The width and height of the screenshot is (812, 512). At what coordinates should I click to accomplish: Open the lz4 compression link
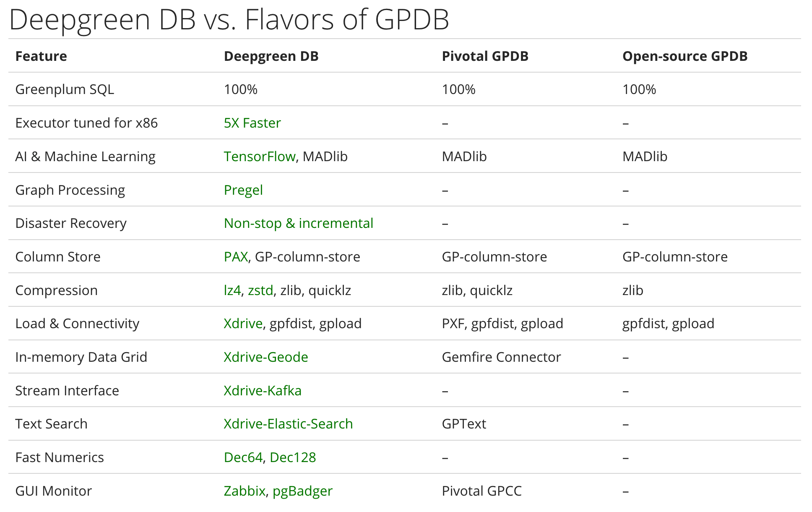coord(232,290)
